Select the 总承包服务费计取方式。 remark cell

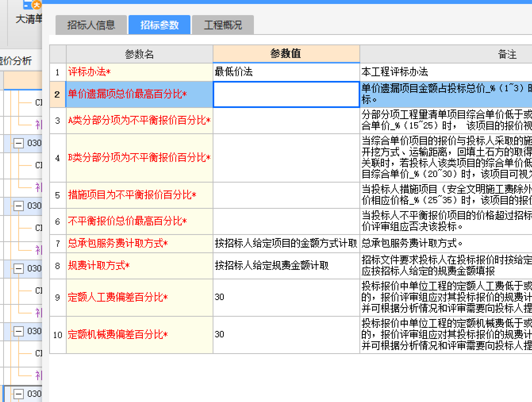446,243
